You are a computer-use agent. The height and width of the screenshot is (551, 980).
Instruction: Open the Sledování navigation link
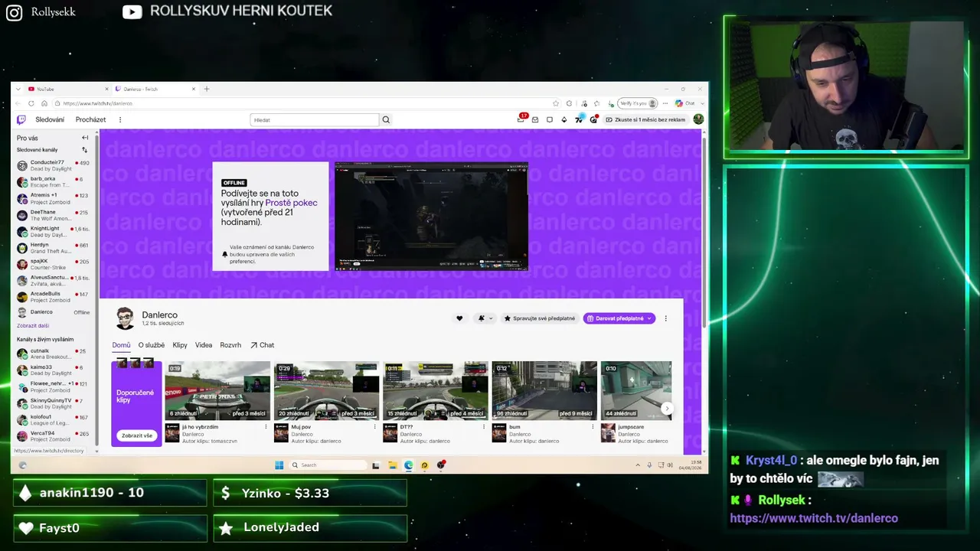pos(50,119)
